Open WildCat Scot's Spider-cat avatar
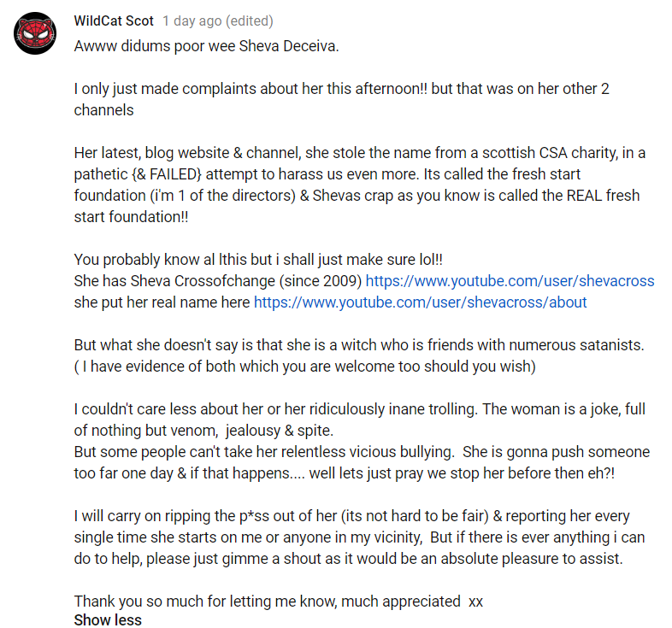This screenshot has height=628, width=672. pos(35,33)
